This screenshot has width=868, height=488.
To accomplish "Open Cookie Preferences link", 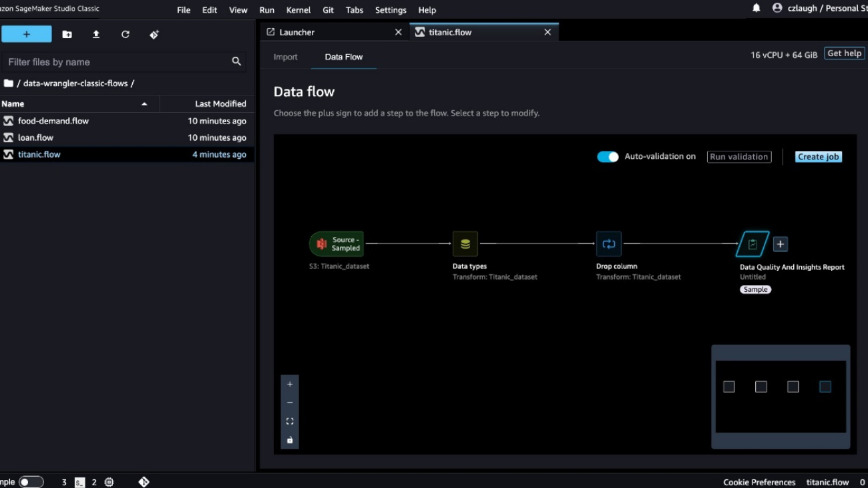I will coord(759,482).
